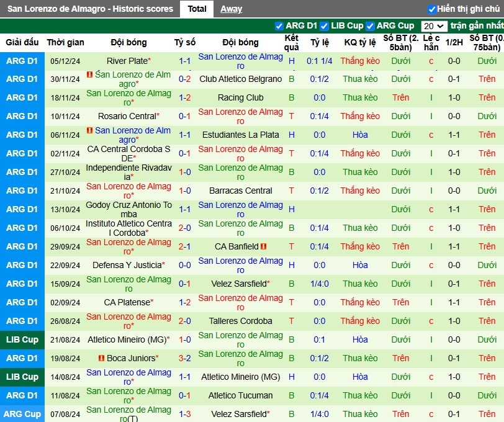504x422 pixels.
Task: Click the 3-2 score of Boca Juniors match
Action: pos(184,358)
